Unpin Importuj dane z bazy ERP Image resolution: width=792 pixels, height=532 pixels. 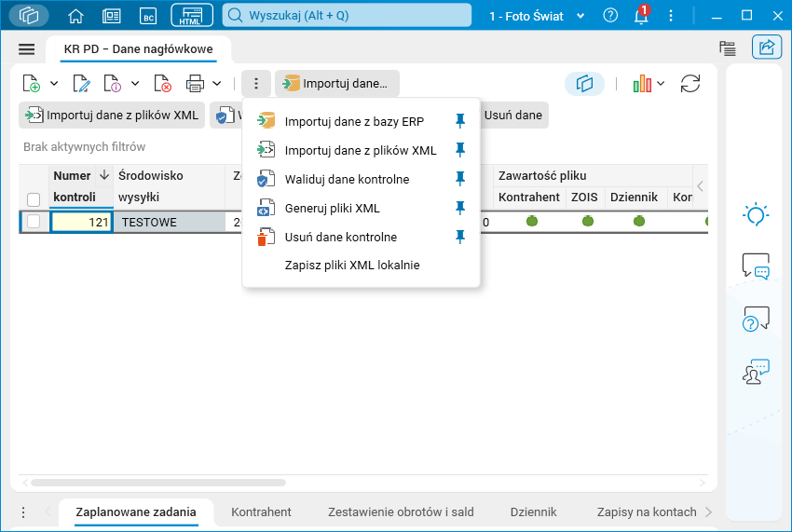(460, 121)
